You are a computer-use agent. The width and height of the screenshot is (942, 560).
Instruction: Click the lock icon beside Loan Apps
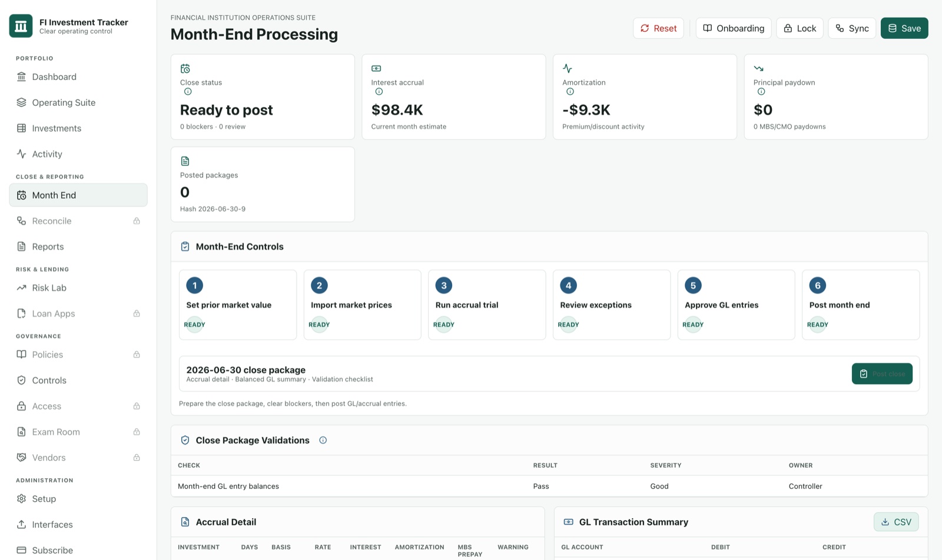pyautogui.click(x=137, y=314)
